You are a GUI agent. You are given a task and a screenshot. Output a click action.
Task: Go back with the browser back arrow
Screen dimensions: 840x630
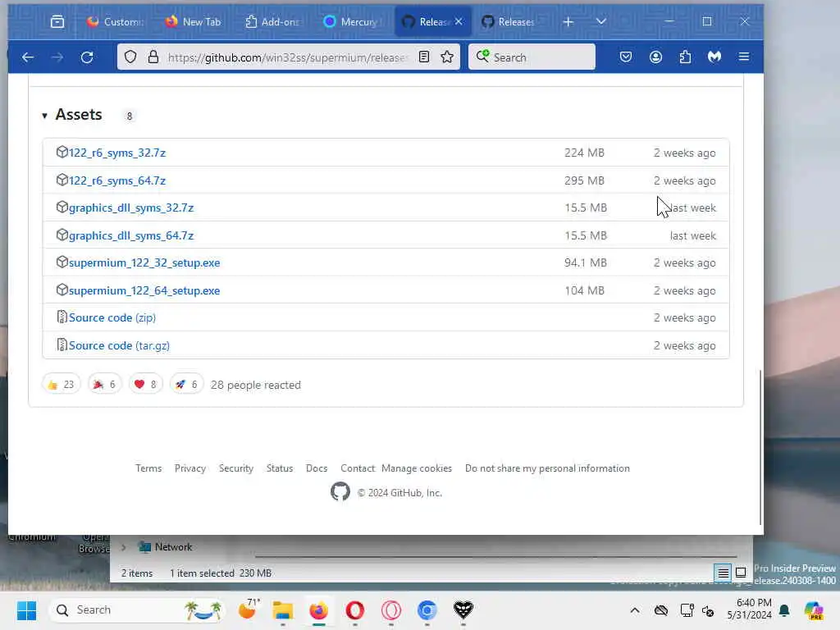28,57
